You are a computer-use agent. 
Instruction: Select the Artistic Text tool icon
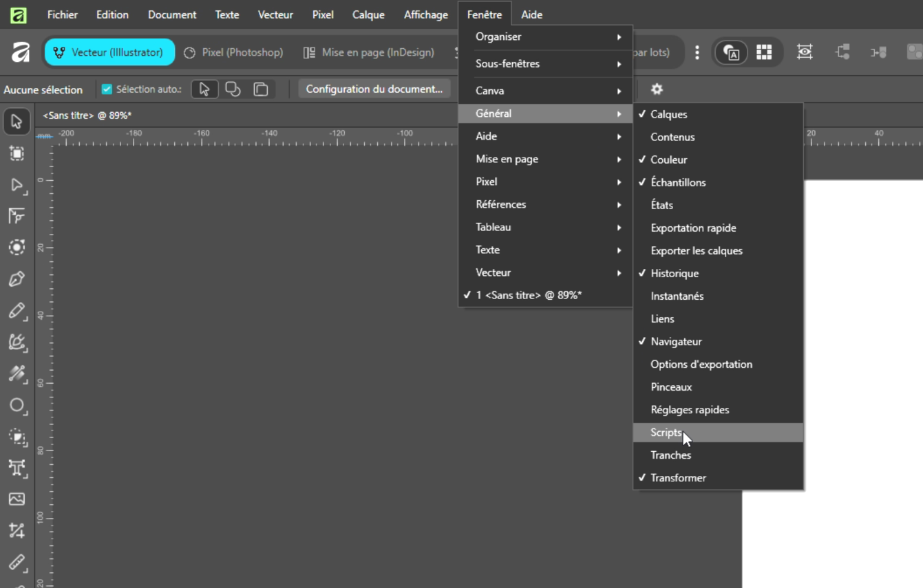click(x=17, y=468)
